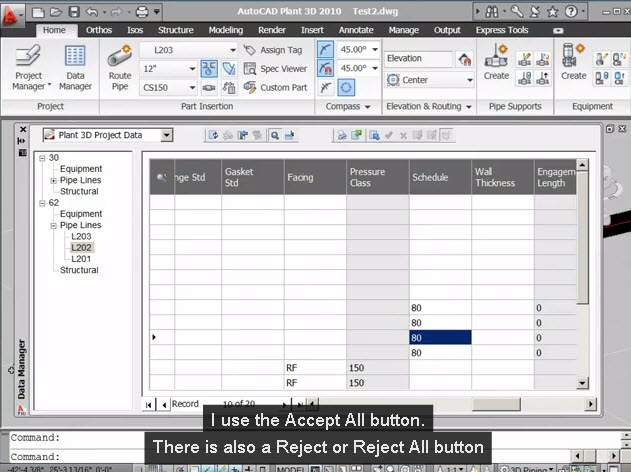Open the Express Tools ribbon tab
This screenshot has width=631, height=472.
coord(502,30)
